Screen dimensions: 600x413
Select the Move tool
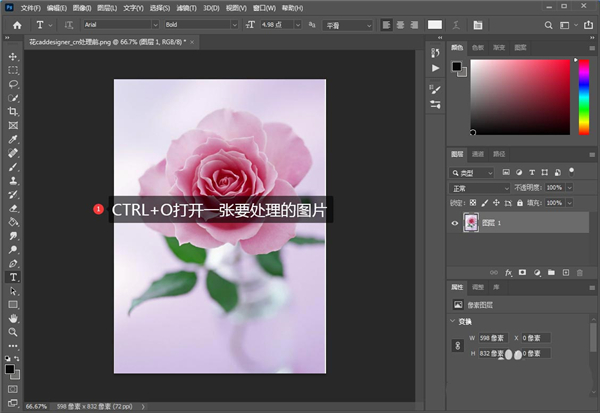[13, 57]
